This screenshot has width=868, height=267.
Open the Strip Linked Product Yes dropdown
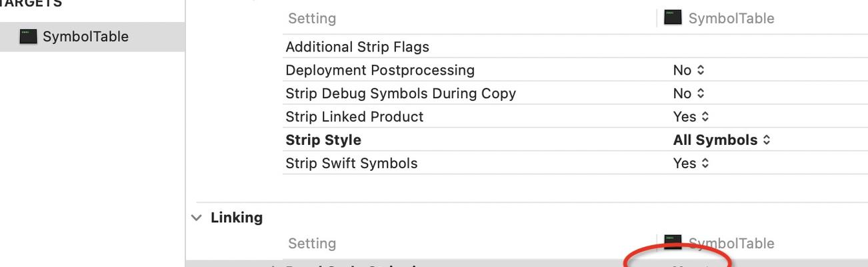pyautogui.click(x=691, y=117)
